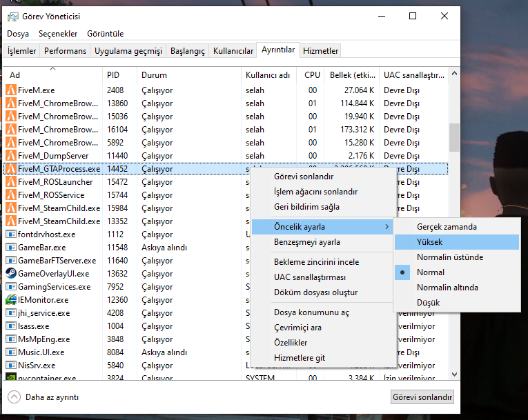Open the Dosya menu
The width and height of the screenshot is (528, 420).
[x=18, y=34]
